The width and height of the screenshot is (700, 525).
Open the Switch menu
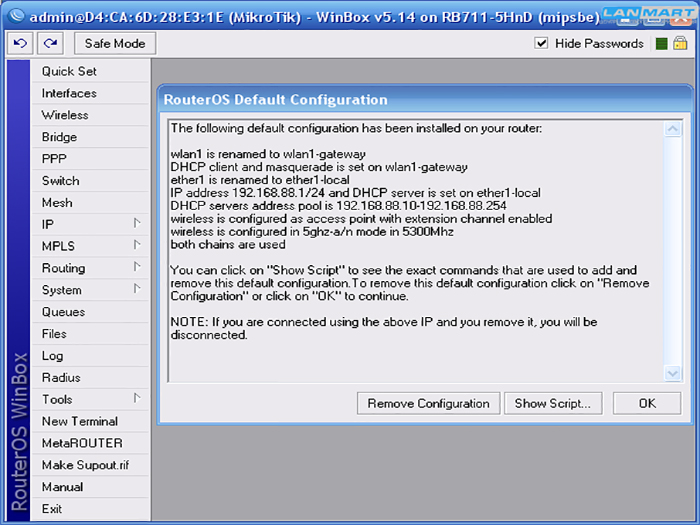90,181
